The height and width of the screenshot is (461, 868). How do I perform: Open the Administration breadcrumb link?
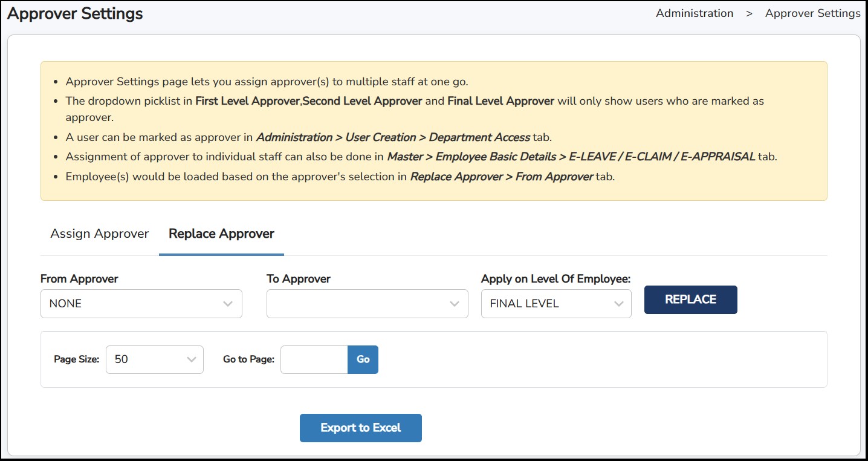tap(694, 13)
